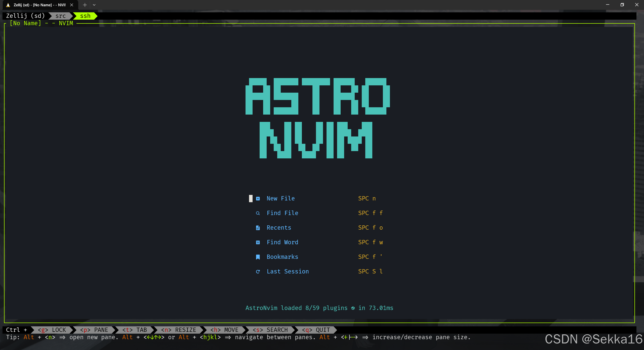Screen dimensions: 644x350
Task: Click the new tab plus button
Action: click(85, 5)
